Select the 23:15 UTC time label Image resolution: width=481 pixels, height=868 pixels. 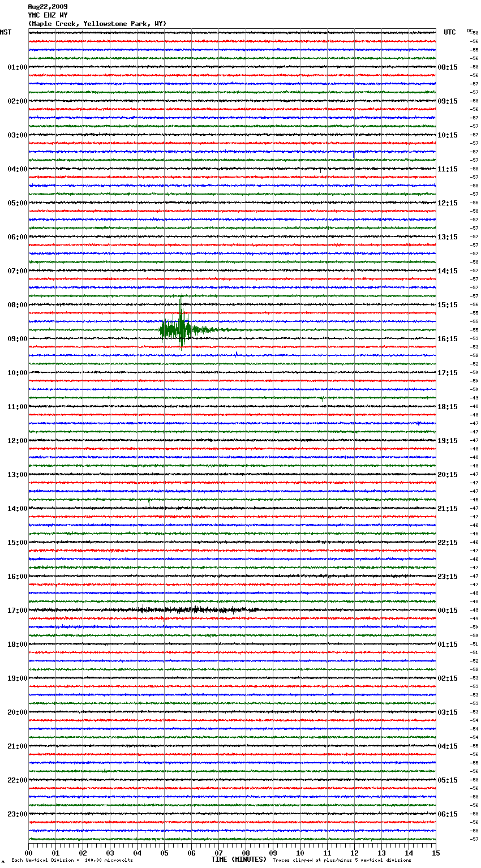click(448, 577)
